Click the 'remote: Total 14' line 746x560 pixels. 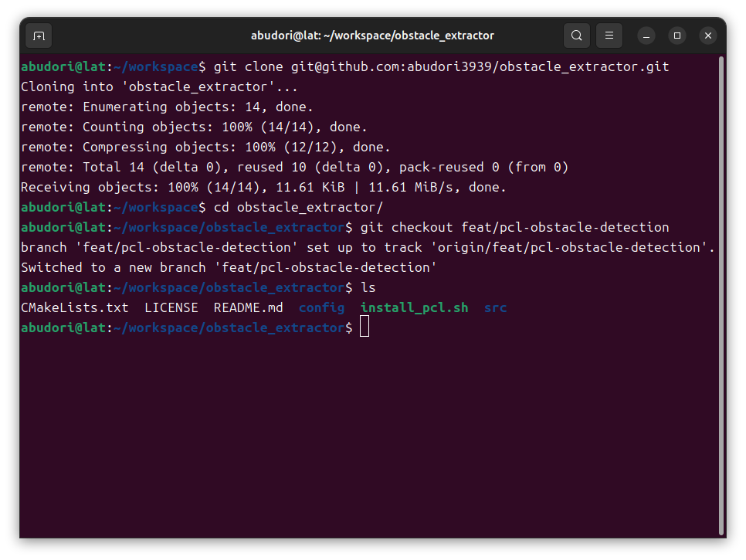[294, 167]
